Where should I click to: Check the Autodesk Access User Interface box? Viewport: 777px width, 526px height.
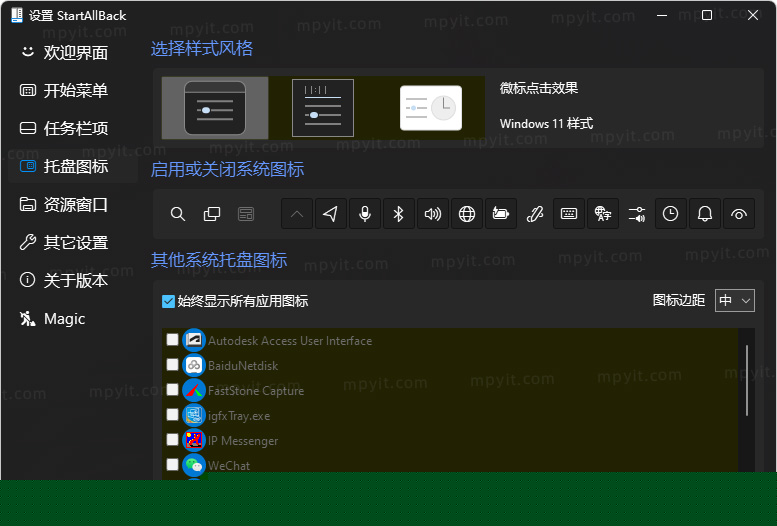point(172,340)
